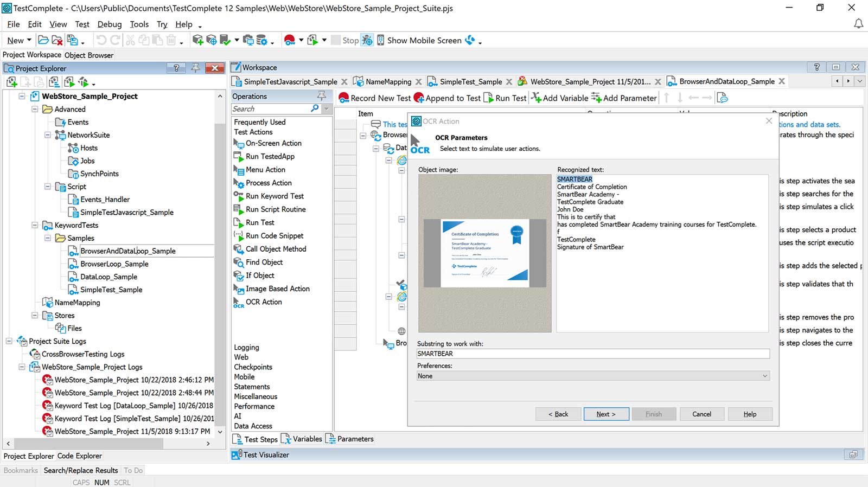Collapse the WebStore_Sample_Project tree node
The height and width of the screenshot is (487, 868).
(22, 96)
